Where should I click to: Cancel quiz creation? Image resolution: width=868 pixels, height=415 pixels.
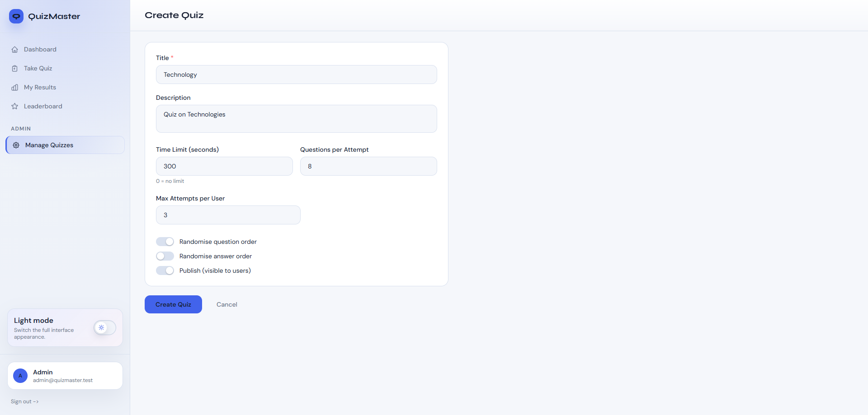(x=226, y=305)
